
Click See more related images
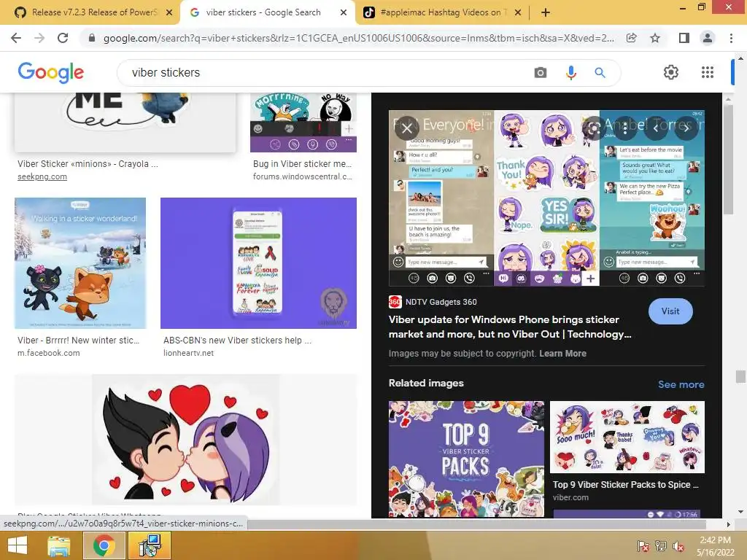(681, 384)
